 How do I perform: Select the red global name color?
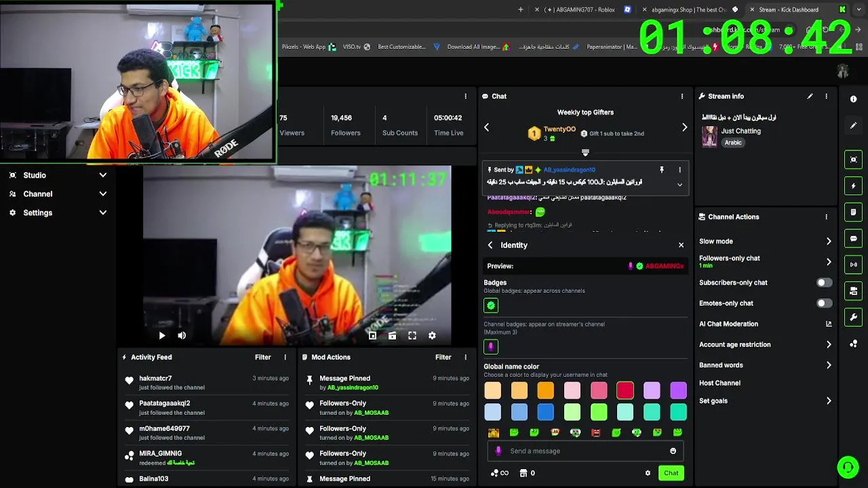625,390
